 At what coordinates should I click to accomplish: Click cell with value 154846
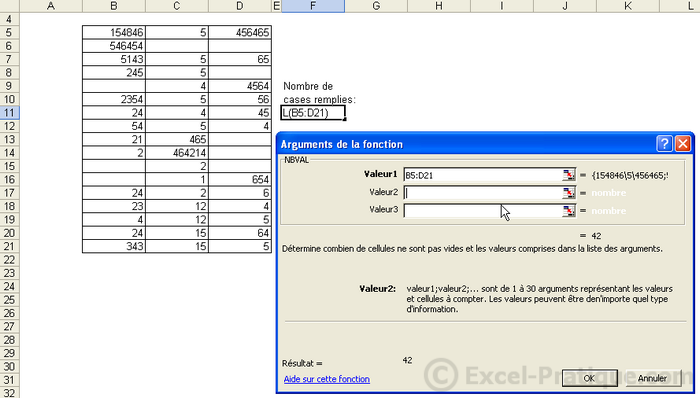pyautogui.click(x=114, y=33)
